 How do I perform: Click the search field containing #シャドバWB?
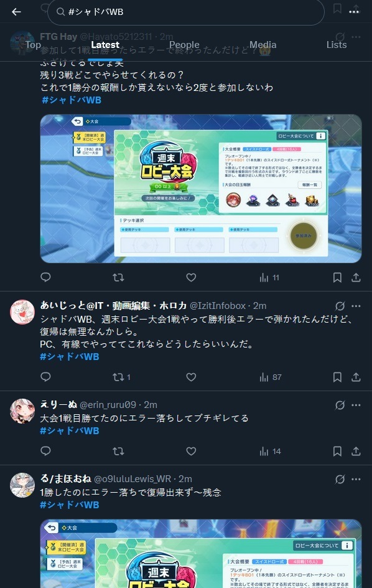[x=186, y=12]
